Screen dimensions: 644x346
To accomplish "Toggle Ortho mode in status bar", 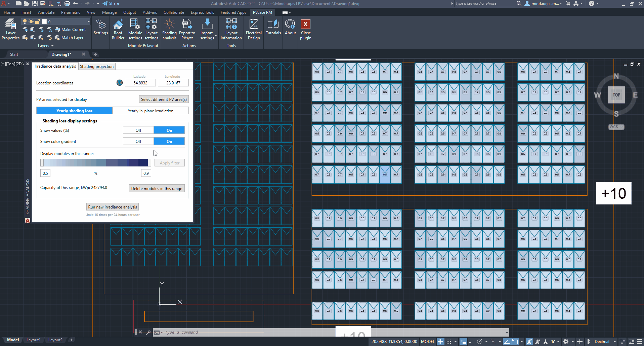I will pyautogui.click(x=471, y=342).
